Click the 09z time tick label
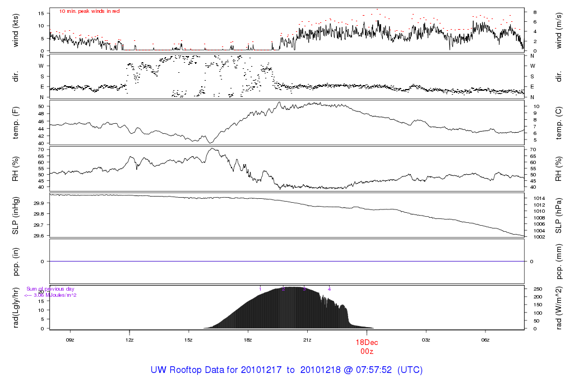Viewport: 574px width, 392px height. coord(70,340)
